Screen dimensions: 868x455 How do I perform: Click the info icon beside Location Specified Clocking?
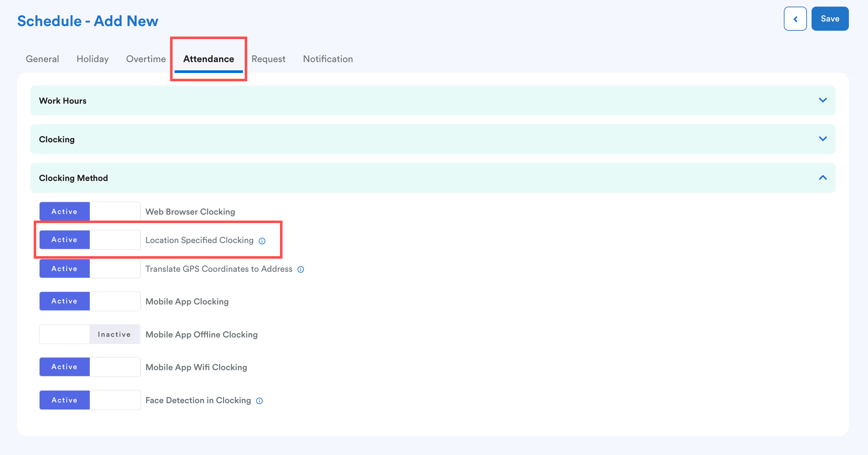(262, 241)
